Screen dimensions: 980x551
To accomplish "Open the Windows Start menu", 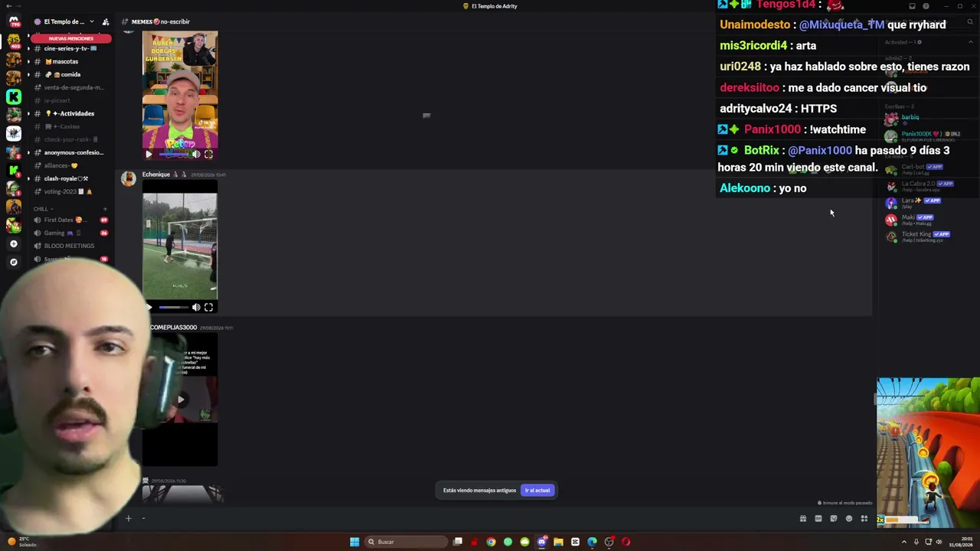I will [354, 542].
